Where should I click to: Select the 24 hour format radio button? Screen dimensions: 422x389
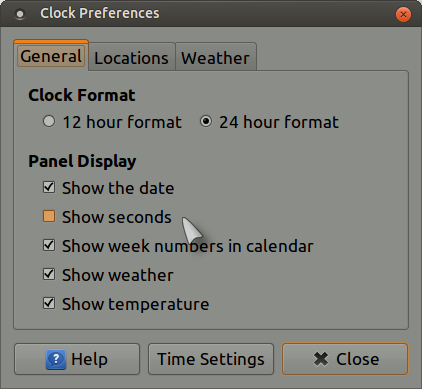pos(206,121)
